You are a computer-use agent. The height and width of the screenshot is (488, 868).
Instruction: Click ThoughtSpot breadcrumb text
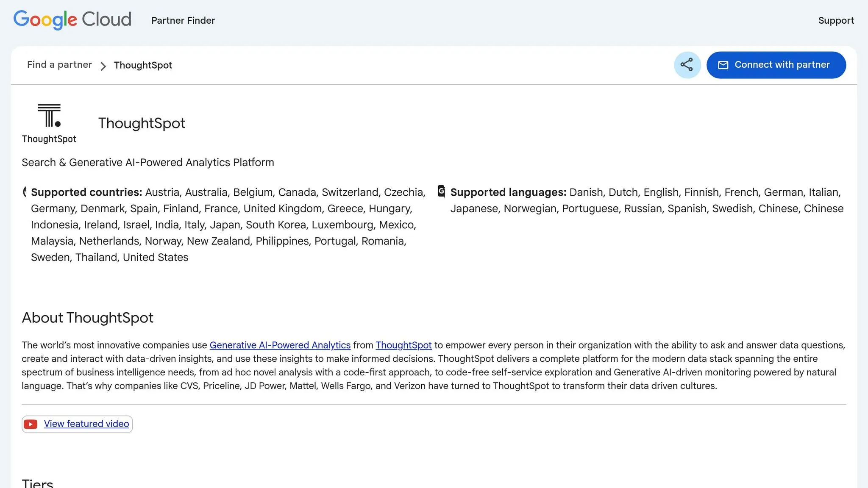143,65
